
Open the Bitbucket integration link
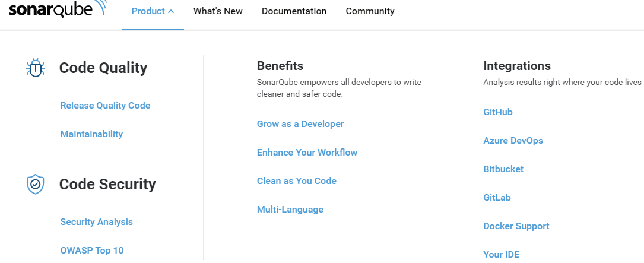(x=503, y=169)
